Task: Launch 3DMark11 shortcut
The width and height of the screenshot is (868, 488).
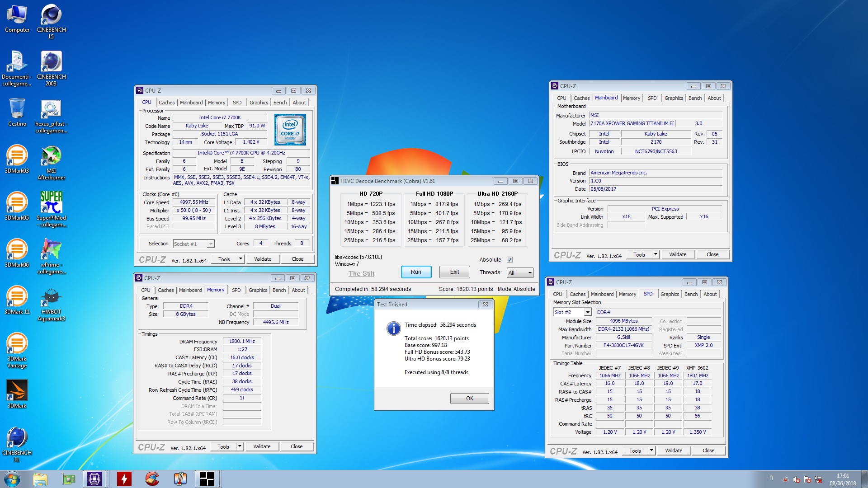Action: pos(17,301)
